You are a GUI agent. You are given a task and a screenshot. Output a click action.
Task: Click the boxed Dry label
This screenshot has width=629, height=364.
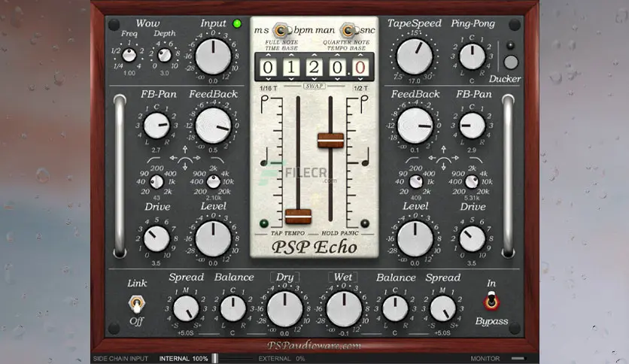pos(285,278)
